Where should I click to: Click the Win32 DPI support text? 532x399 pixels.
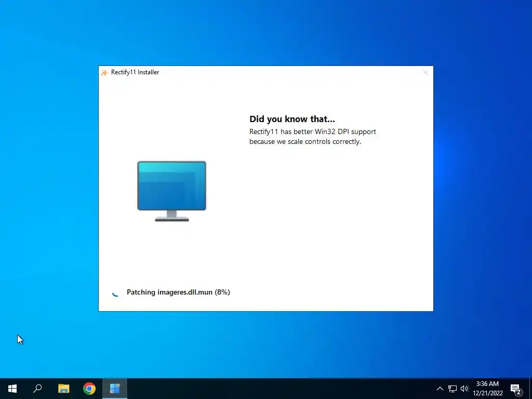(x=312, y=137)
